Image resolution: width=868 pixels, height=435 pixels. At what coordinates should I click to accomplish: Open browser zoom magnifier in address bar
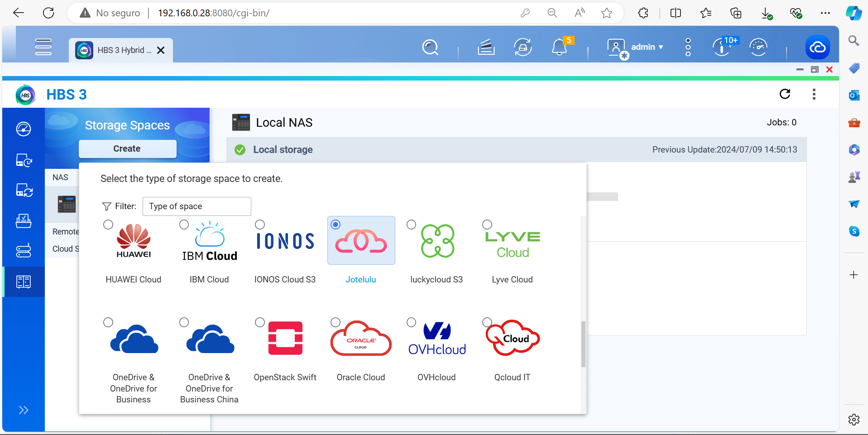[552, 13]
